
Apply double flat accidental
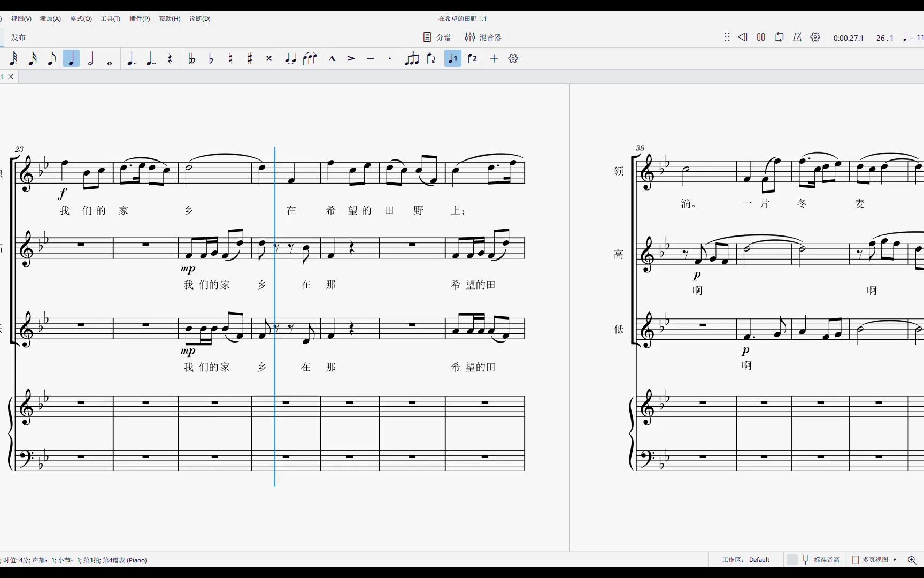click(191, 58)
